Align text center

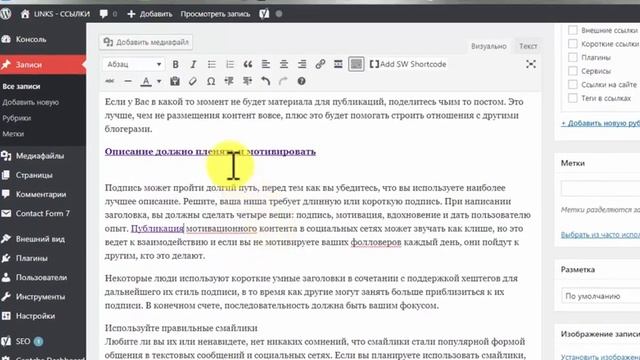click(x=284, y=64)
